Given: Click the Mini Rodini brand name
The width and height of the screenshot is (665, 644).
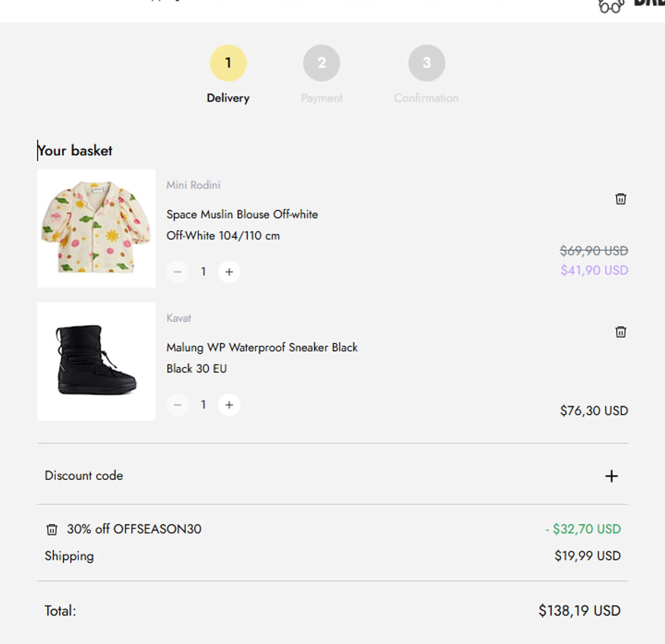Looking at the screenshot, I should coord(193,185).
